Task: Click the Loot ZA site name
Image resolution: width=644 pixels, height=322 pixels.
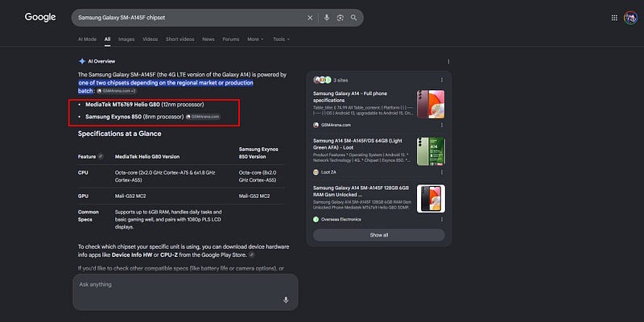Action: tap(328, 172)
